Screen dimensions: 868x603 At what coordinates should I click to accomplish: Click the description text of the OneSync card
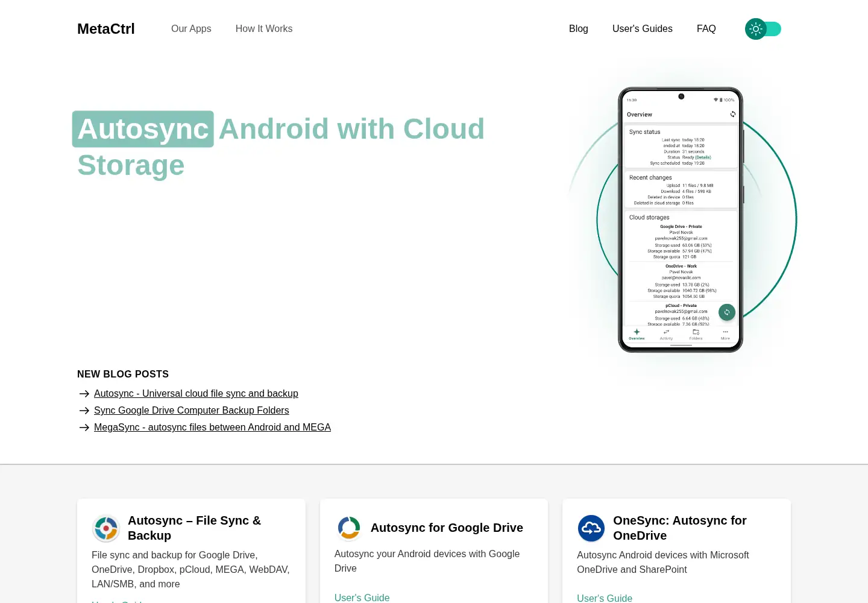click(663, 563)
